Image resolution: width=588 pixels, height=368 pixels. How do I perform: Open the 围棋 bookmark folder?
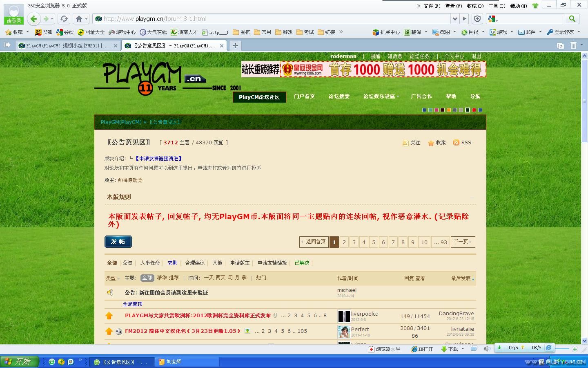pos(241,32)
